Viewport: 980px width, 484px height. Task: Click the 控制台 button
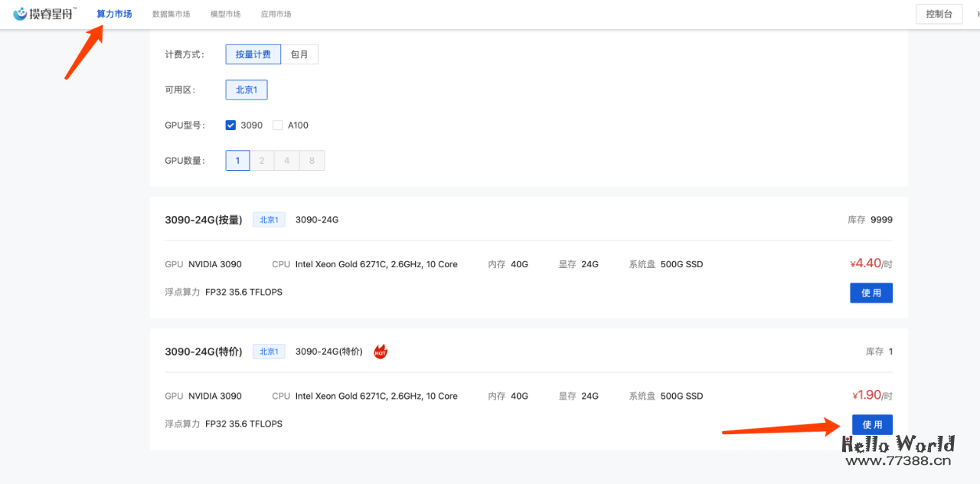[x=939, y=14]
